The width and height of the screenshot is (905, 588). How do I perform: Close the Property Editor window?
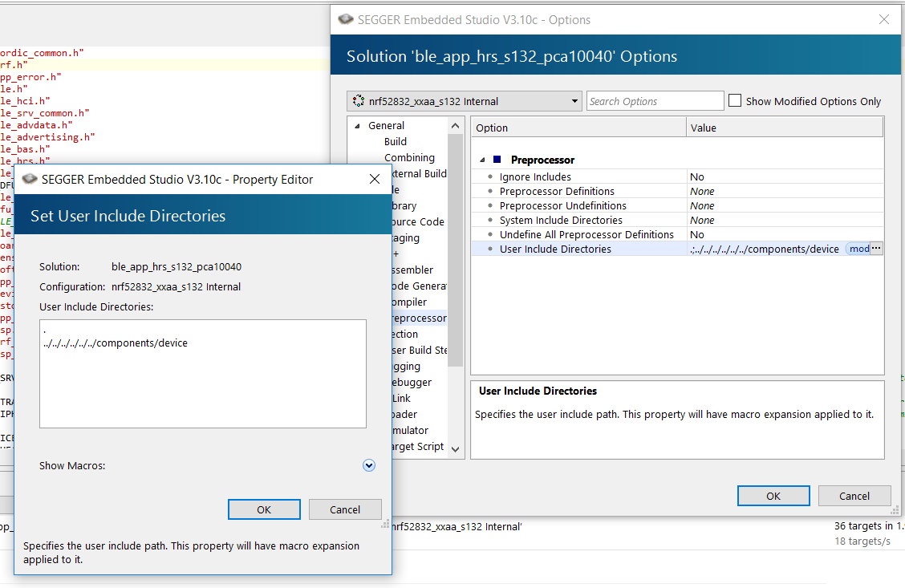(375, 180)
